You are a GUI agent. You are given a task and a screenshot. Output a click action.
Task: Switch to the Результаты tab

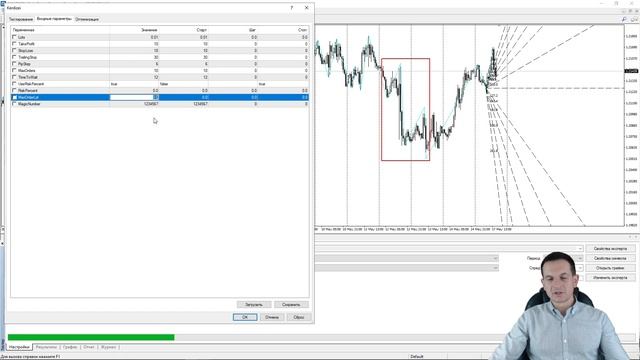click(x=46, y=347)
